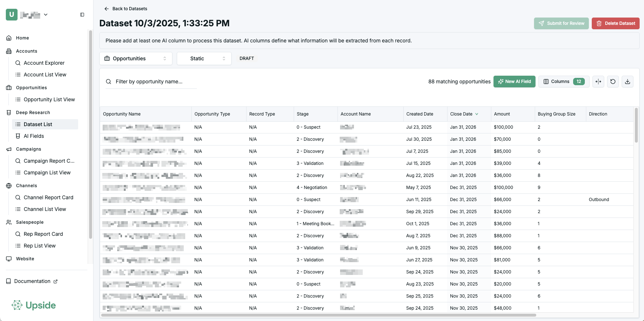Open the workspace switcher chevron
This screenshot has height=321, width=644.
[x=46, y=15]
